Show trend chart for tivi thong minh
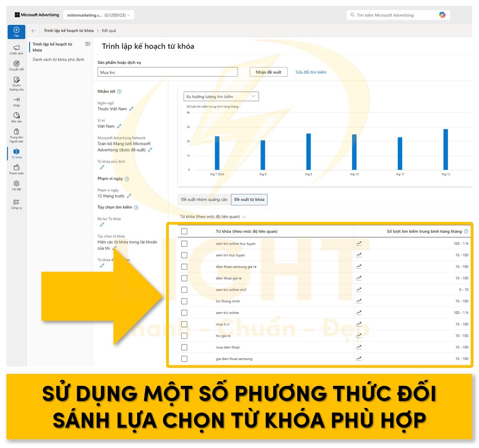Screen dimensions: 479x448 (x=358, y=301)
